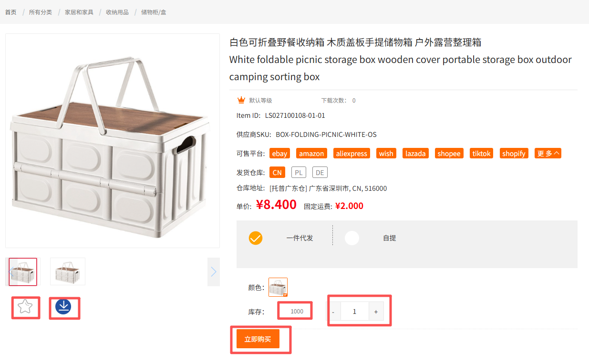Select the white box color swatch
This screenshot has height=364, width=589.
tap(278, 287)
